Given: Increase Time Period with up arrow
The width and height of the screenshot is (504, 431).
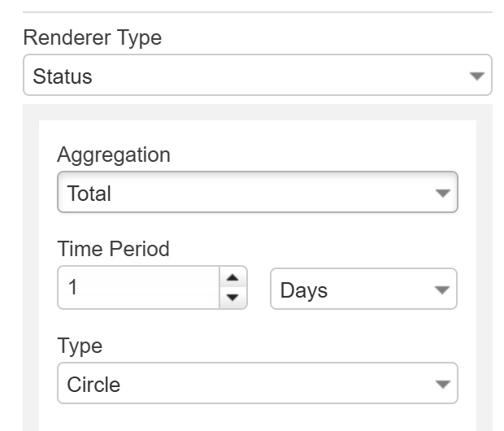Looking at the screenshot, I should click(232, 279).
